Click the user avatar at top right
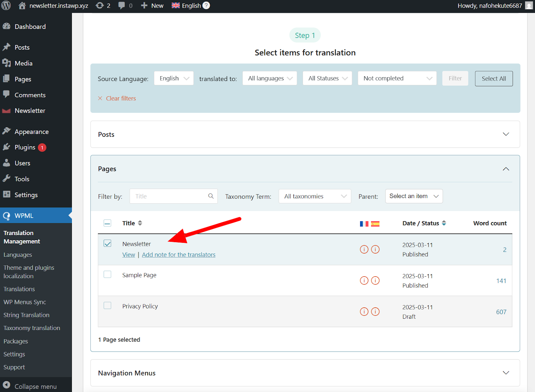Screen dimensions: 535x392 pos(529,6)
